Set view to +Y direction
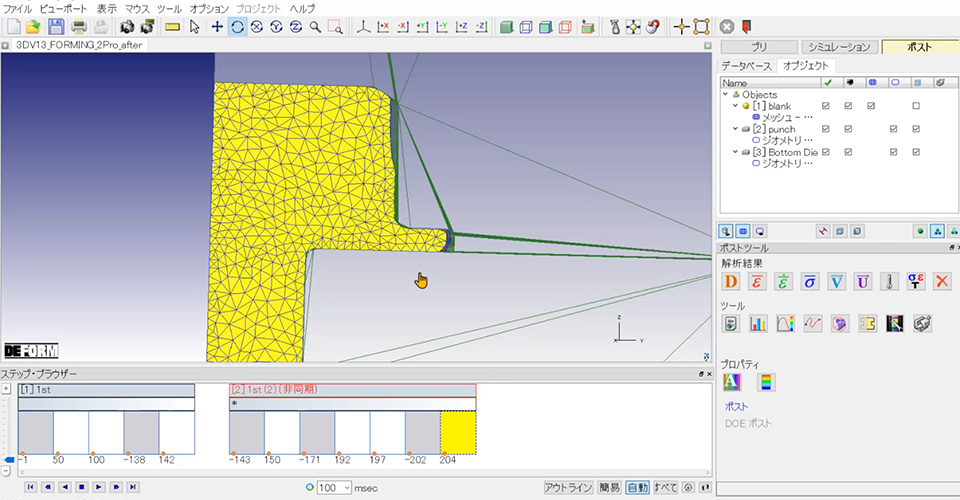This screenshot has width=960, height=500. point(422,27)
